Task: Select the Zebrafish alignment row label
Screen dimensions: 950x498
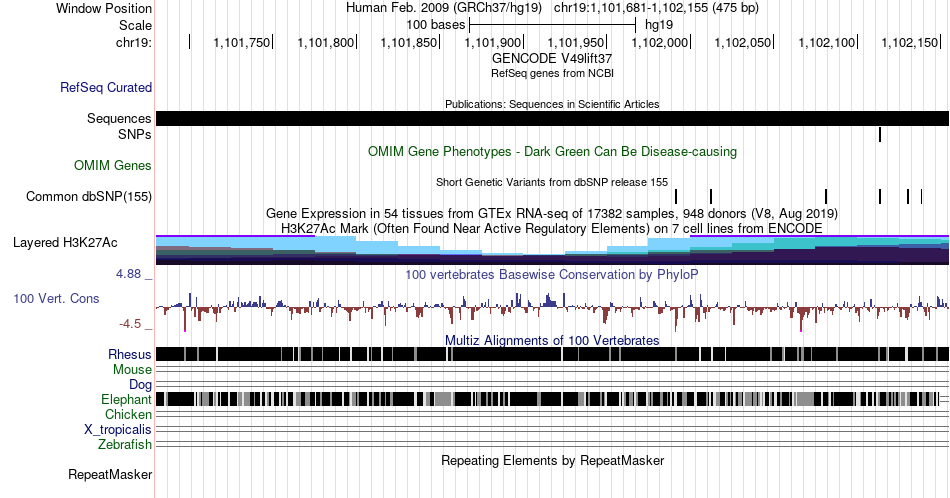Action: 125,444
